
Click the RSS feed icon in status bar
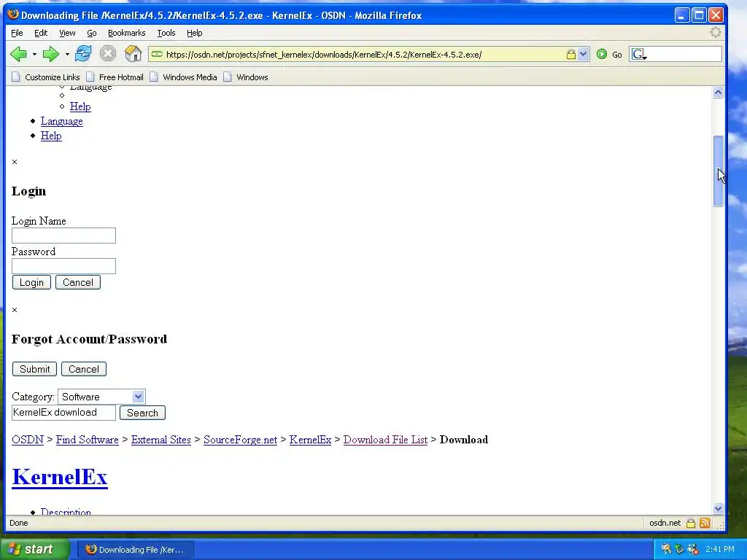point(705,524)
